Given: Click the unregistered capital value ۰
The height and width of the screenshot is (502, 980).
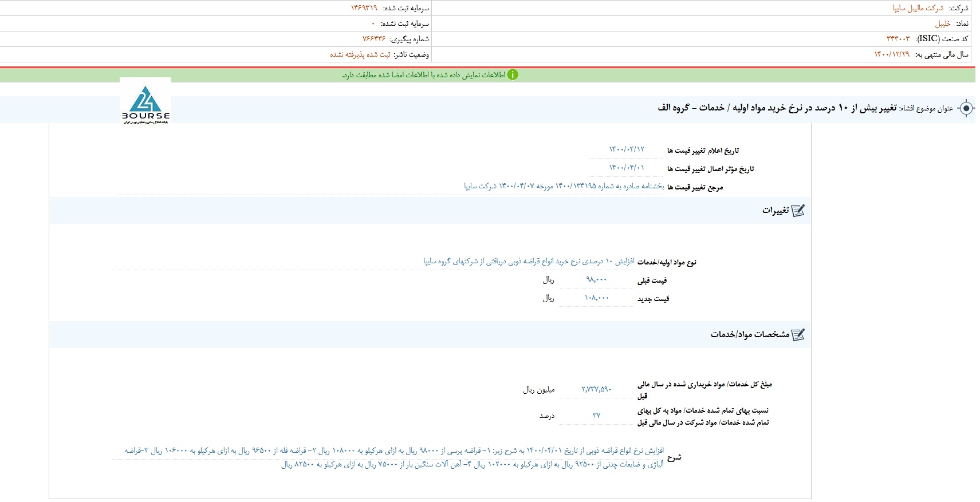Looking at the screenshot, I should [x=373, y=23].
